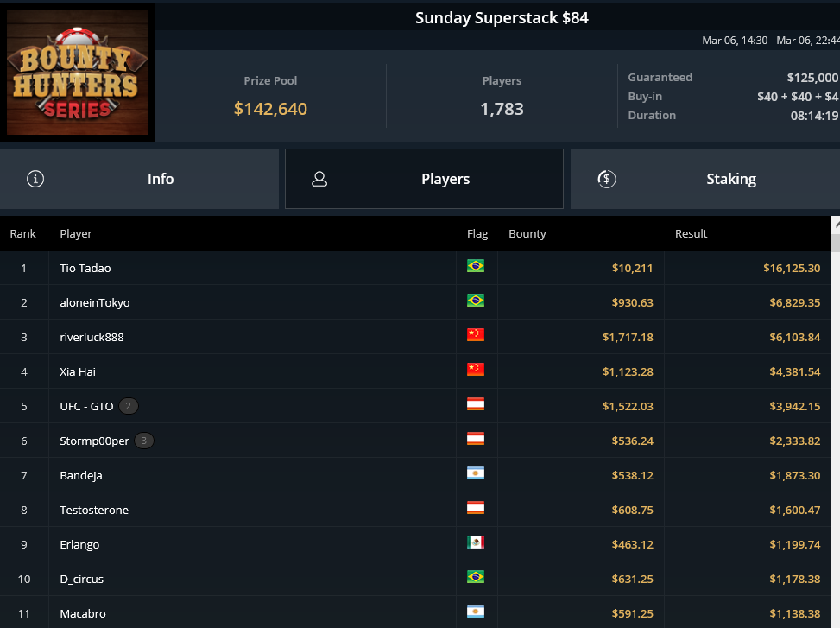Switch to the Players tab

[x=424, y=179]
